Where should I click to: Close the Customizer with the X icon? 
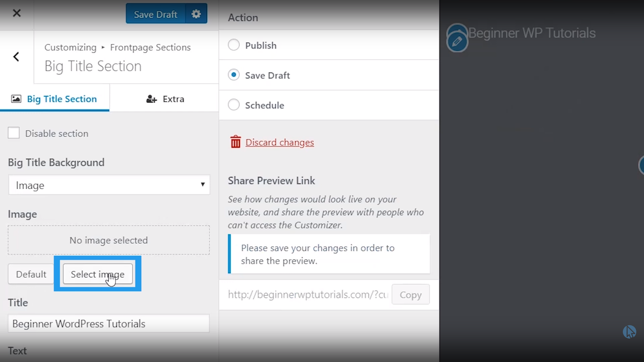pos(17,13)
